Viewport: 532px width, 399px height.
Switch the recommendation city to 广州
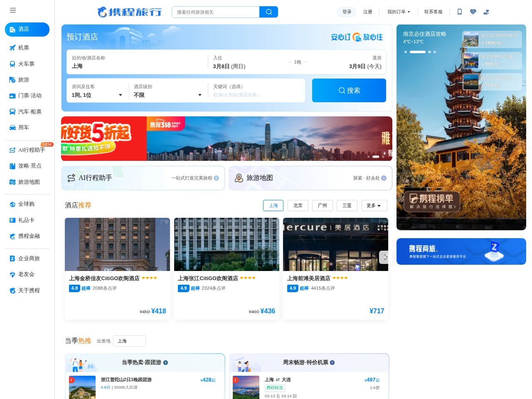[x=322, y=205]
